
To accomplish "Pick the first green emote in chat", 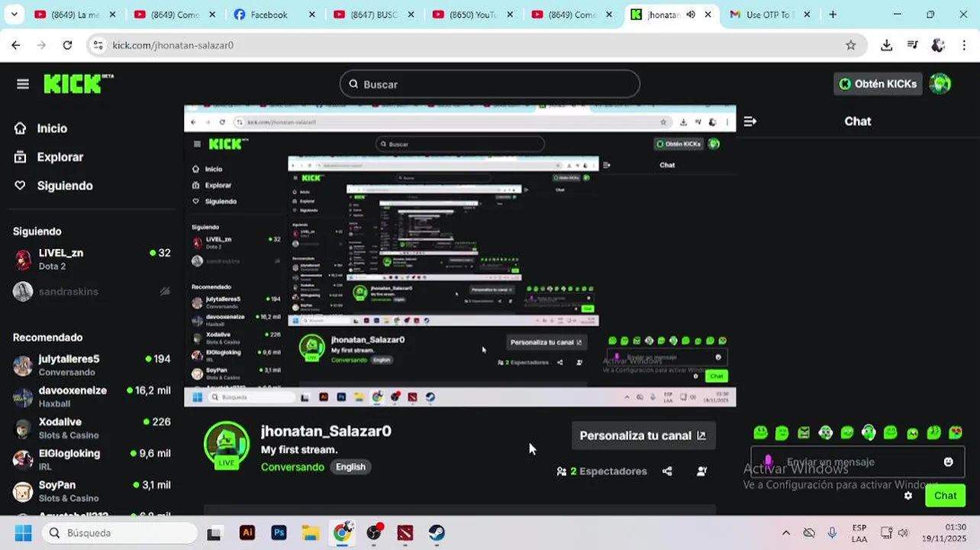I will click(x=760, y=433).
